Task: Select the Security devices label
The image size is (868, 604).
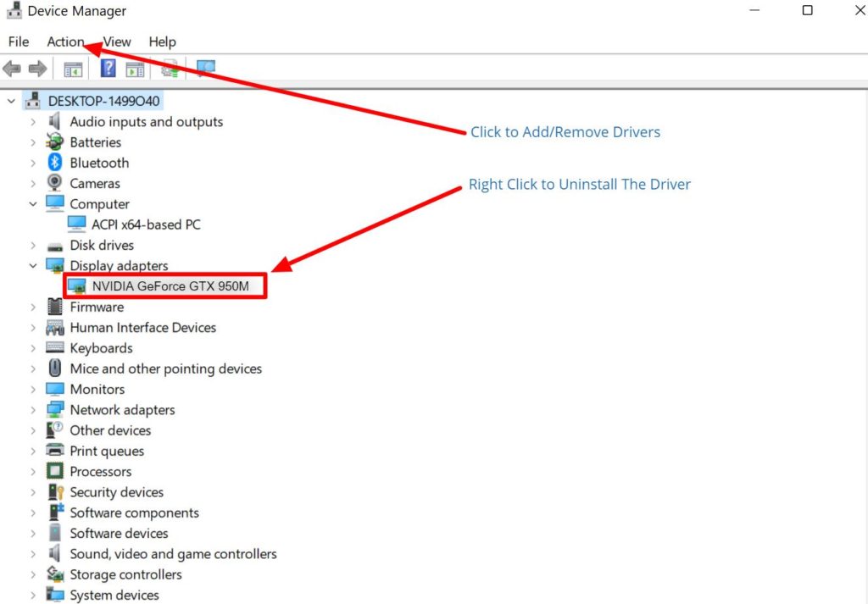Action: point(116,492)
